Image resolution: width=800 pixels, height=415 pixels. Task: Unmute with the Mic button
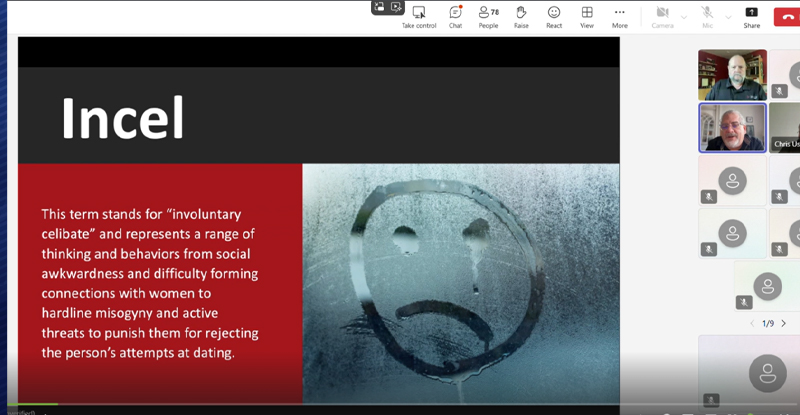[x=707, y=17]
